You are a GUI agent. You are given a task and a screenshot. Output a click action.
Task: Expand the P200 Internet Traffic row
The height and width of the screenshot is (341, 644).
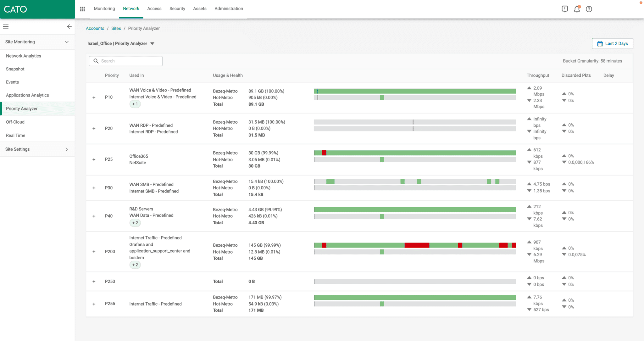pyautogui.click(x=94, y=251)
